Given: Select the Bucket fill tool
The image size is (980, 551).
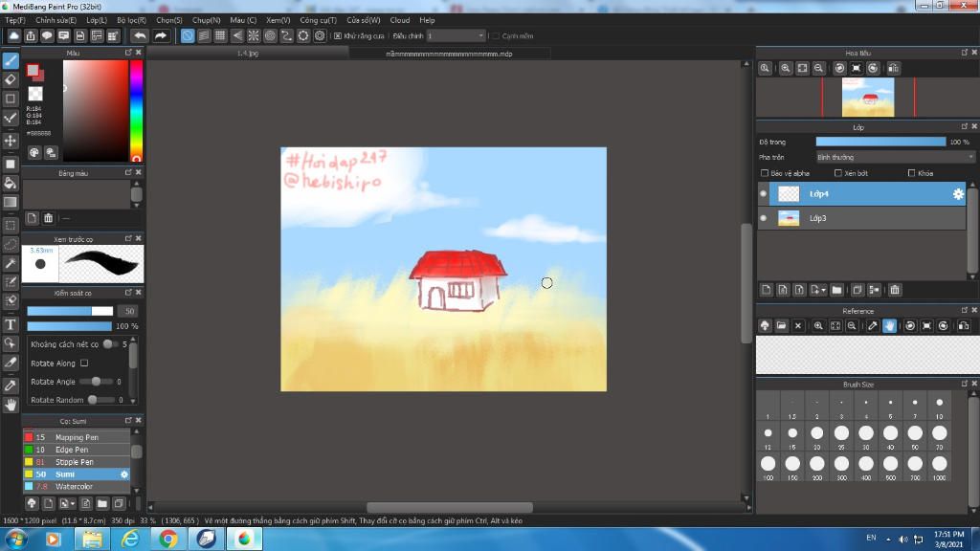Looking at the screenshot, I should click(x=10, y=183).
